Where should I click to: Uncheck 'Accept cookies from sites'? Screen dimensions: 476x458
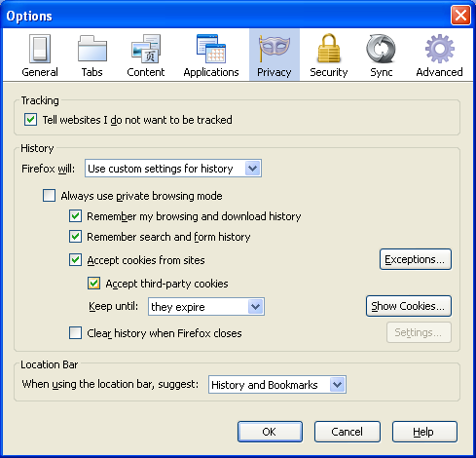click(75, 260)
